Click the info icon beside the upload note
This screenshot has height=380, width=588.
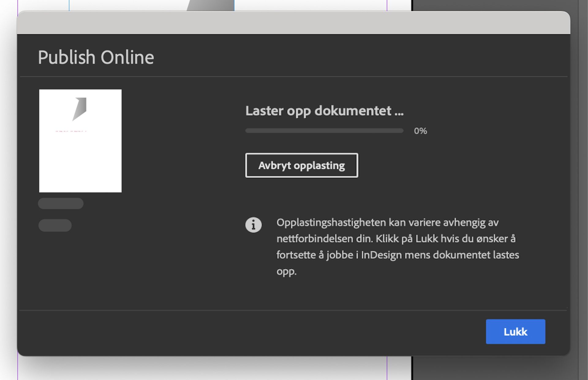click(x=254, y=225)
